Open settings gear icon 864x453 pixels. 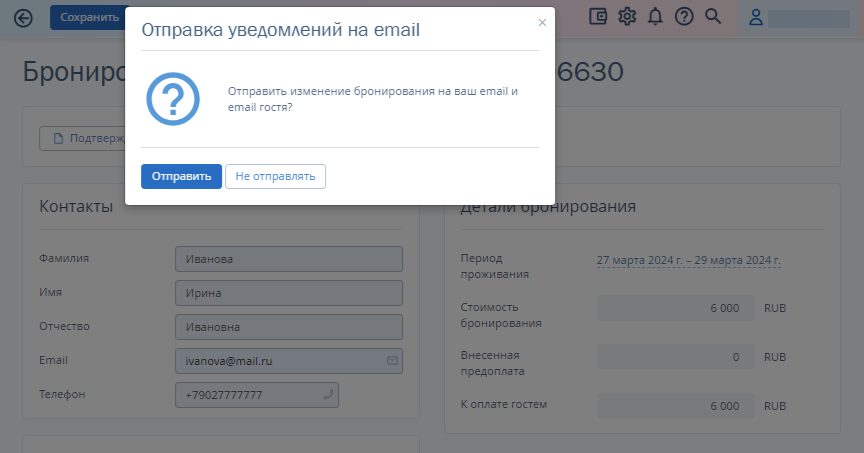[x=627, y=17]
